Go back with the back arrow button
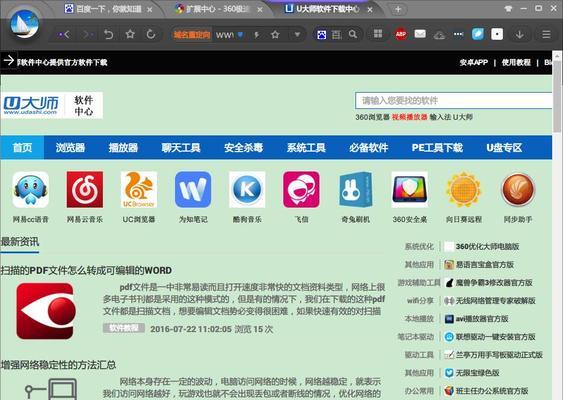This screenshot has height=400, width=563. tap(65, 34)
